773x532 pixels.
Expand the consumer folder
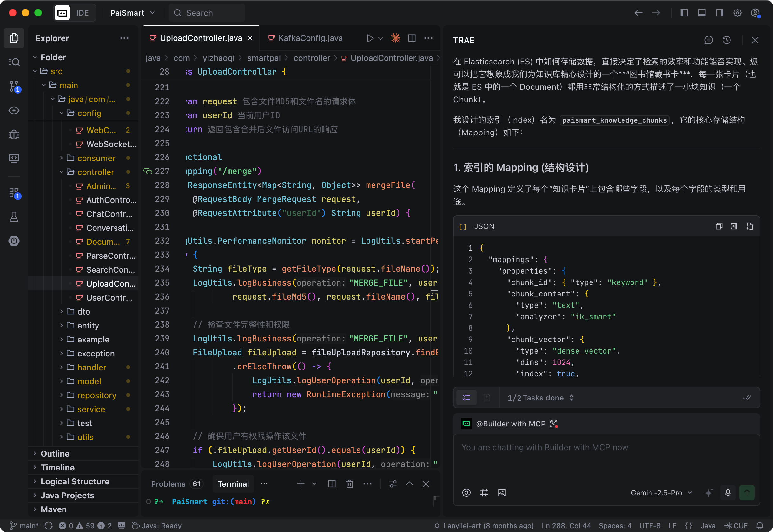(x=96, y=158)
